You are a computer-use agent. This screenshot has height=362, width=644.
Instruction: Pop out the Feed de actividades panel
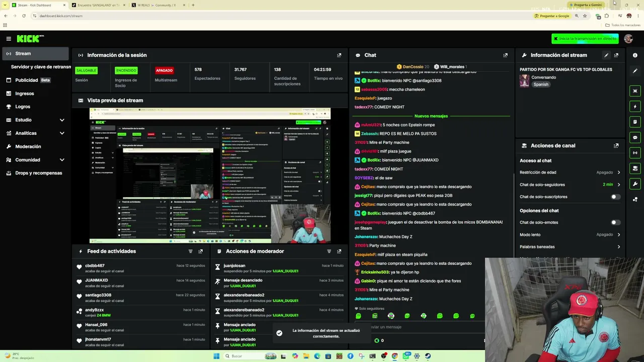[x=200, y=251]
